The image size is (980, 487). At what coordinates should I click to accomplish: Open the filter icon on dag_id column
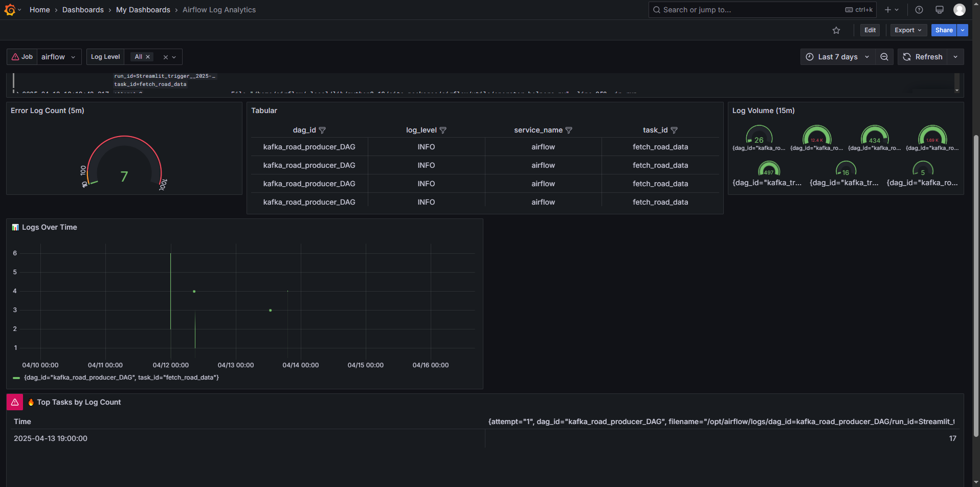pos(323,130)
